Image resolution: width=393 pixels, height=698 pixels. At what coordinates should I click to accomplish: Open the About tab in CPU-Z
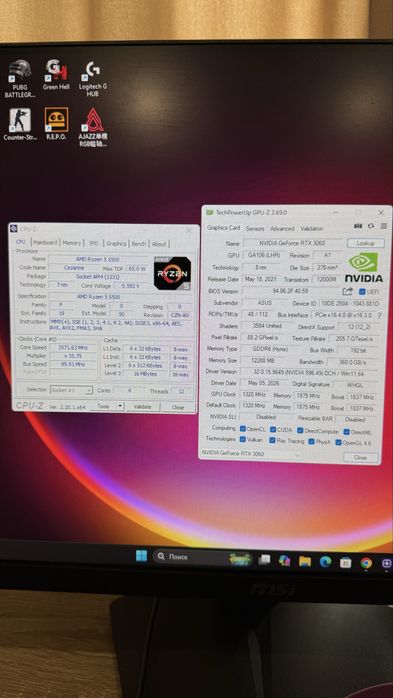(x=159, y=244)
